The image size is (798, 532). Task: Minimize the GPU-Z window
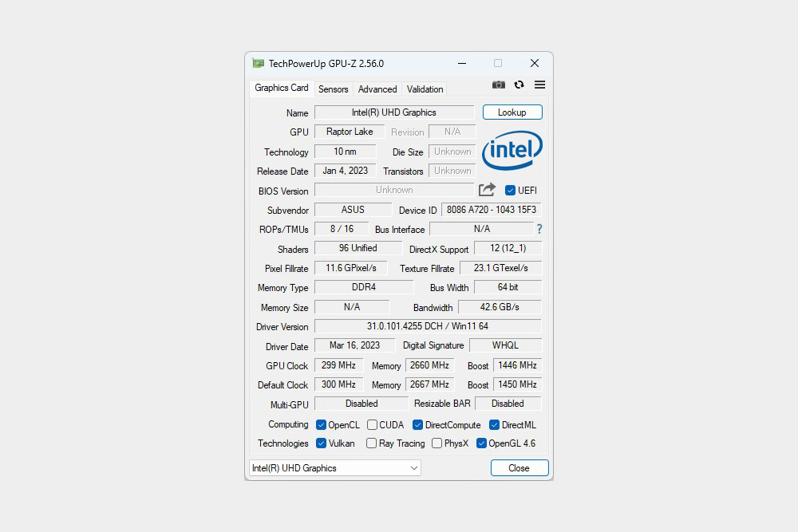(462, 63)
